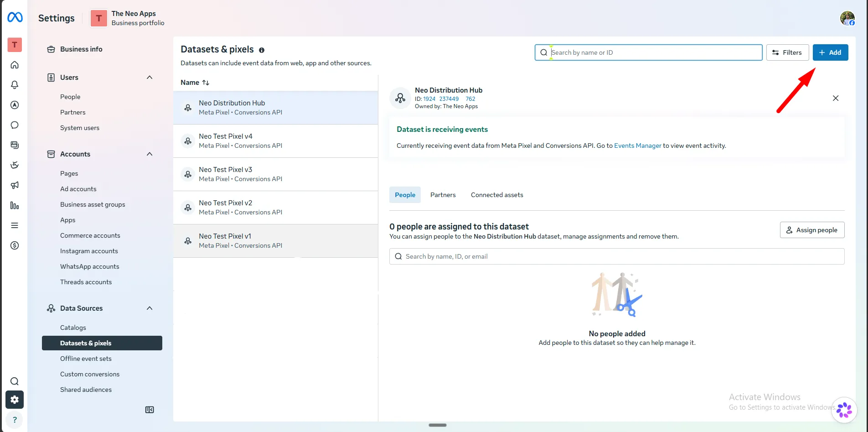Open the hamburger all tools menu icon
Image resolution: width=868 pixels, height=432 pixels.
point(15,225)
